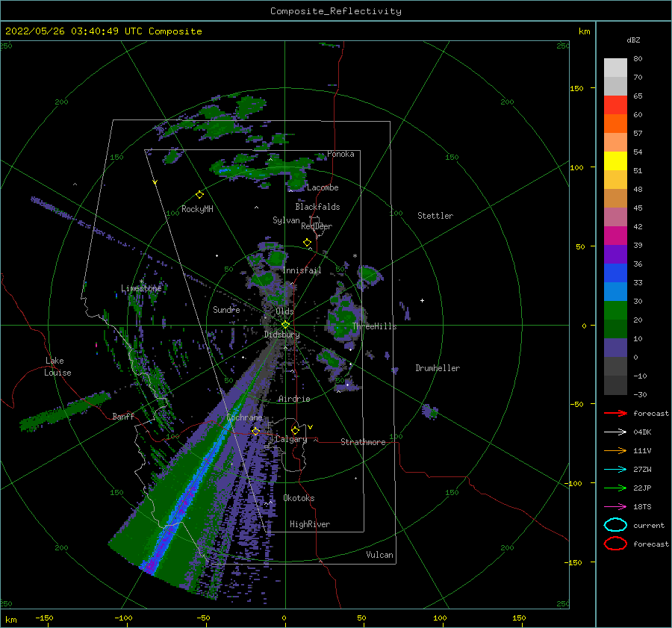Click the 18TS legend label
672x628 pixels.
point(642,507)
